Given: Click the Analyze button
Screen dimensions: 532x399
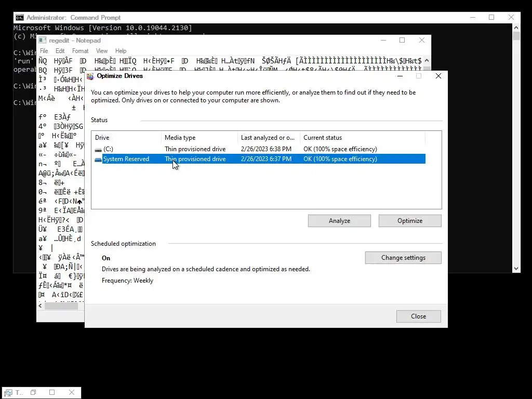Looking at the screenshot, I should (x=339, y=221).
